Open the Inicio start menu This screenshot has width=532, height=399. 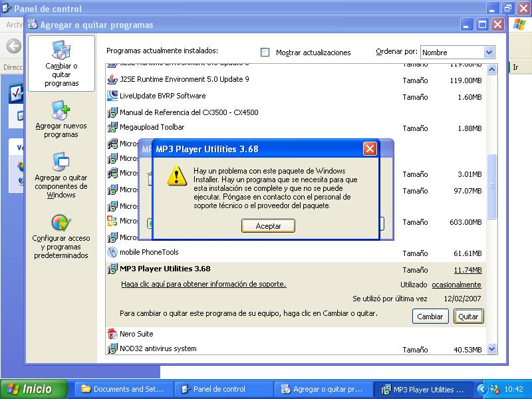[x=35, y=389]
